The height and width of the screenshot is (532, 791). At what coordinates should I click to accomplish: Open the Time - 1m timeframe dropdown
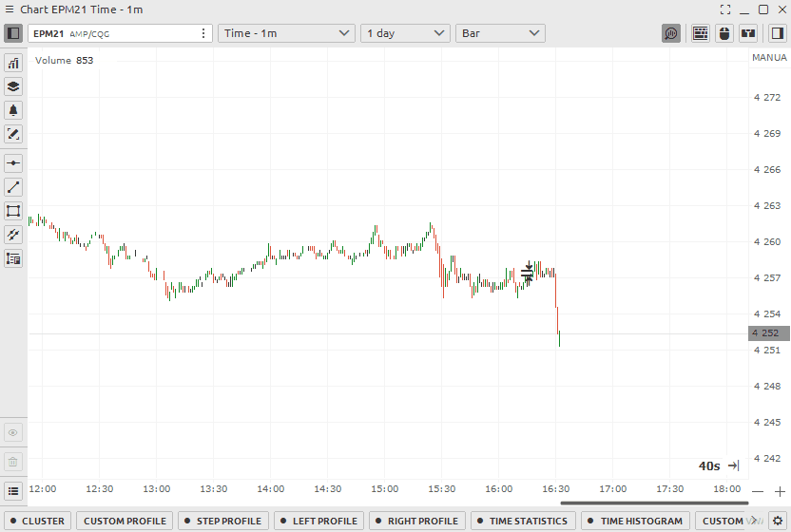pos(287,33)
